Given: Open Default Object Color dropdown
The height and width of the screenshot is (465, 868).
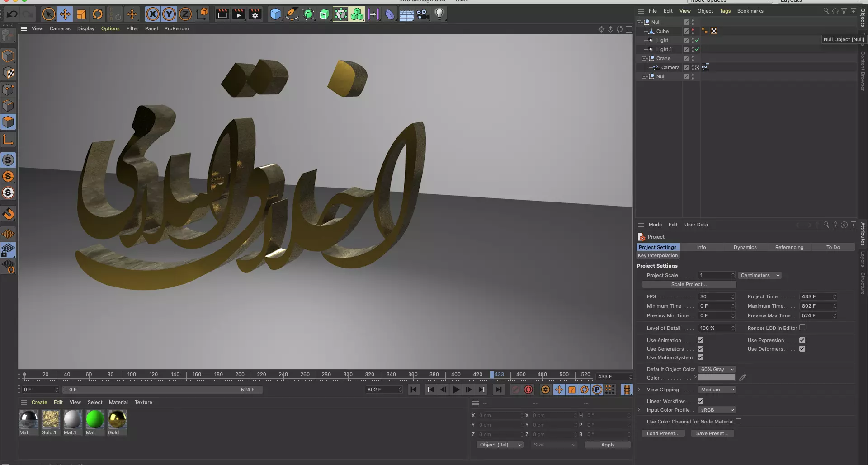Looking at the screenshot, I should [717, 369].
